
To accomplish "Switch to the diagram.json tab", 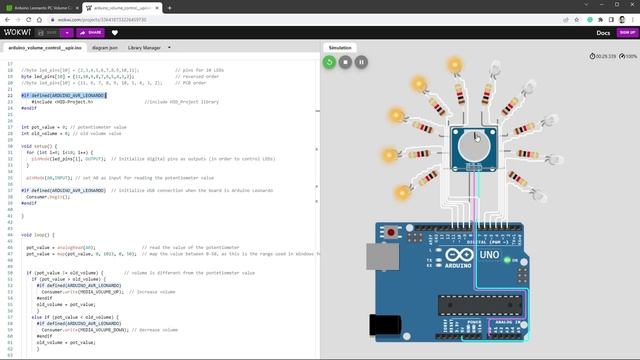I will click(104, 48).
